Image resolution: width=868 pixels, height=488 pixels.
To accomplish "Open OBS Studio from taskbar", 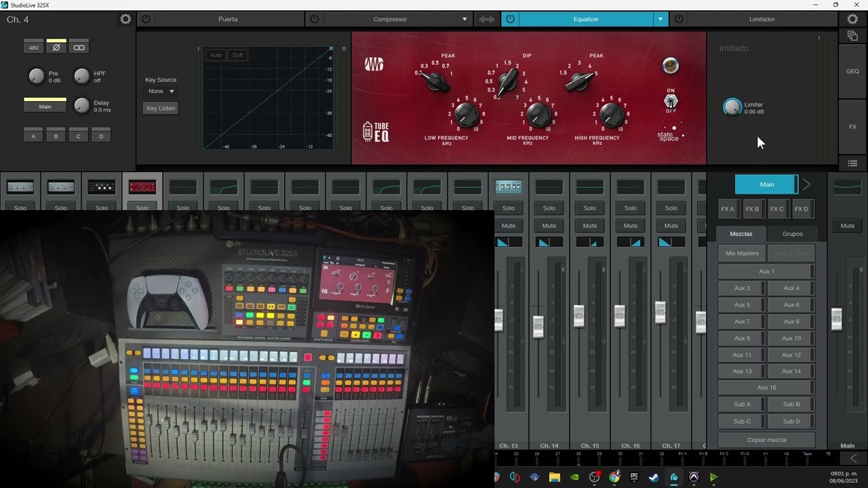I will point(595,477).
